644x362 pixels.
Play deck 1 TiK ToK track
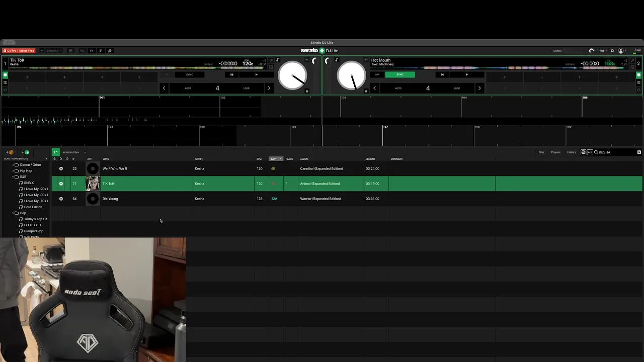pyautogui.click(x=256, y=74)
